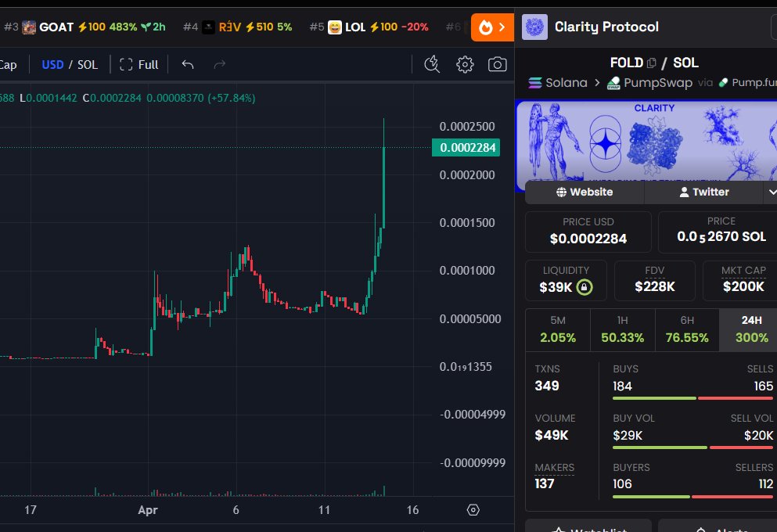Click the LOL token emoji icon
777x532 pixels.
pos(335,27)
